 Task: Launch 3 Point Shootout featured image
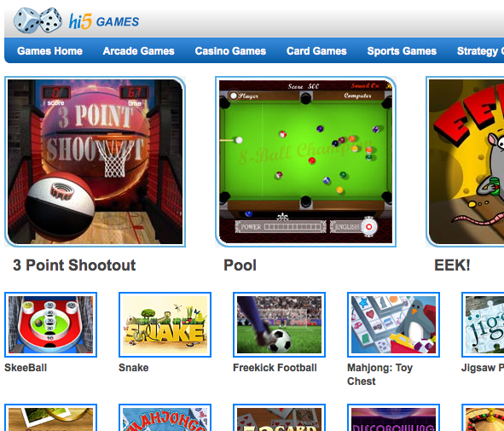click(96, 161)
